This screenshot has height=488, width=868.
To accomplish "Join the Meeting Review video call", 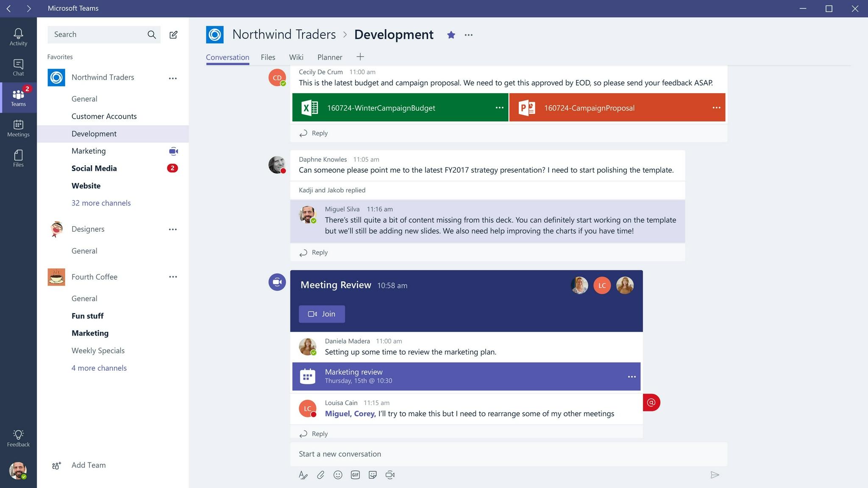I will tap(321, 313).
